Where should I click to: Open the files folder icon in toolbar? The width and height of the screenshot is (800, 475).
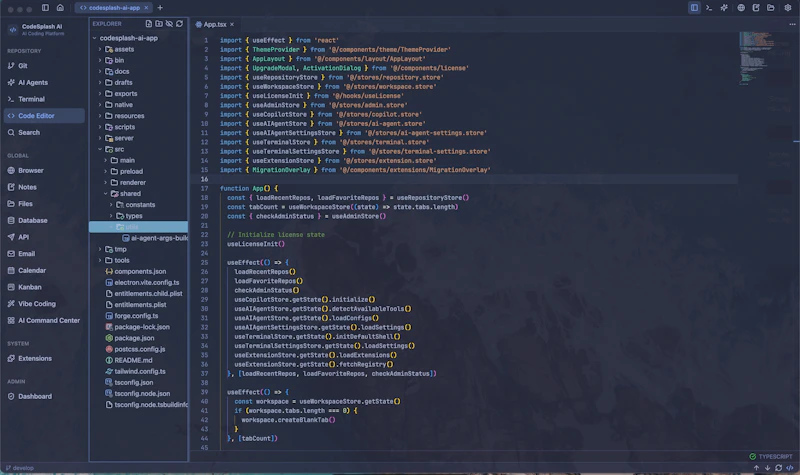pyautogui.click(x=771, y=8)
